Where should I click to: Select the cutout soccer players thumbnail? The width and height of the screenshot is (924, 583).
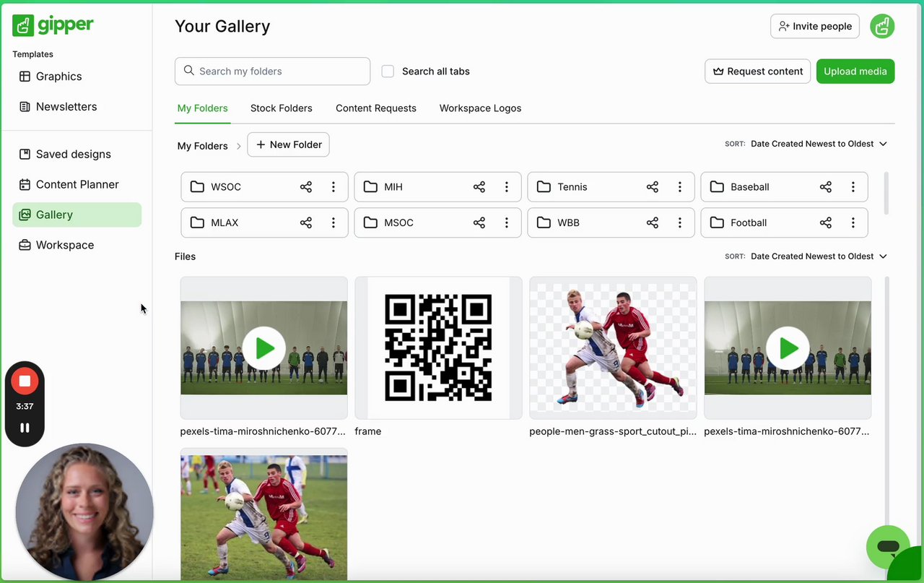coord(613,348)
